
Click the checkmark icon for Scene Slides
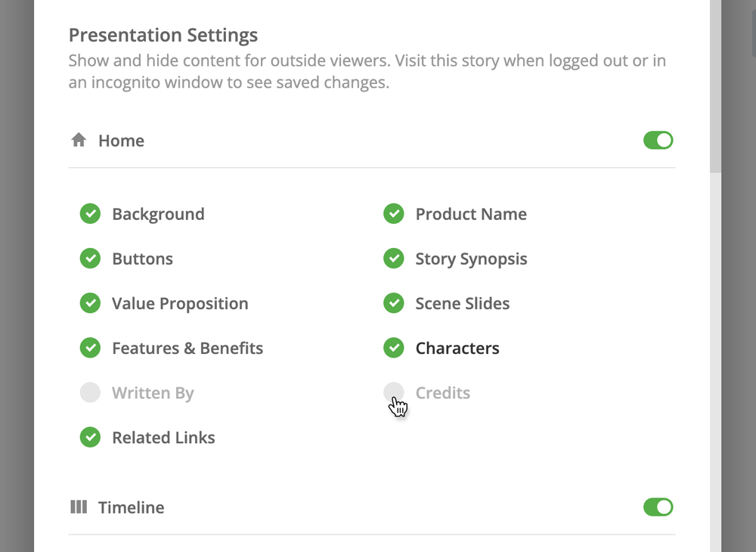(x=394, y=303)
